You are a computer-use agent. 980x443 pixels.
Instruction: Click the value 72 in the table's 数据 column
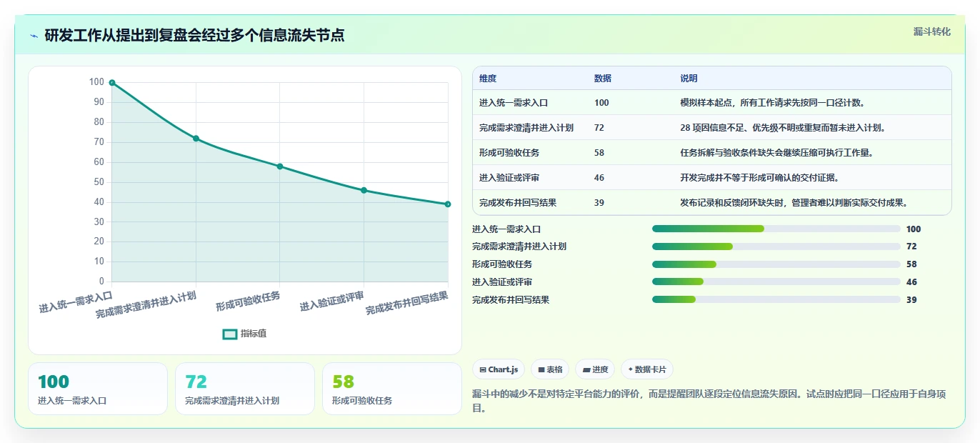click(599, 128)
